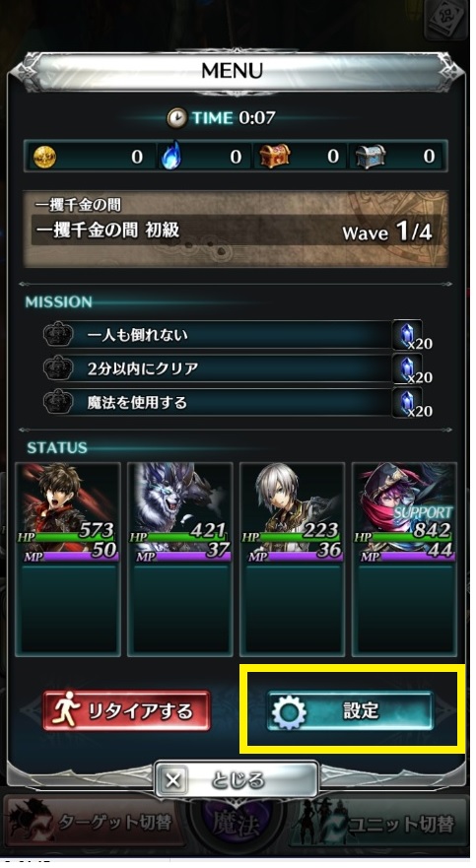Viewport: 476px width, 868px height.
Task: Click the clock icon beside TIME
Action: coord(176,118)
